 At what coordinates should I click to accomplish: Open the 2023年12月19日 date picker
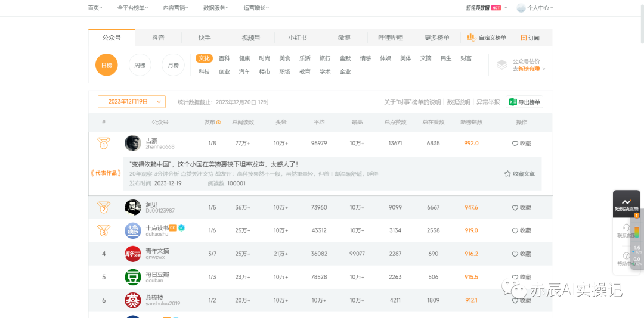tap(131, 102)
